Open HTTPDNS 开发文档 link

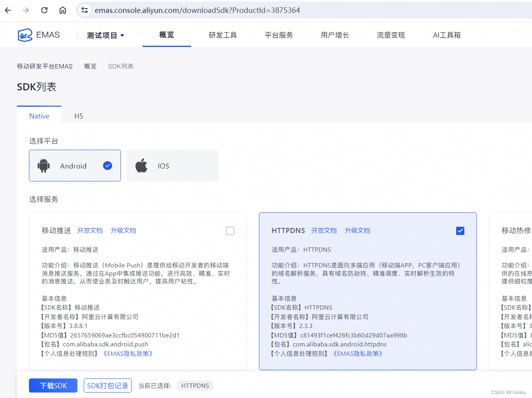click(324, 230)
